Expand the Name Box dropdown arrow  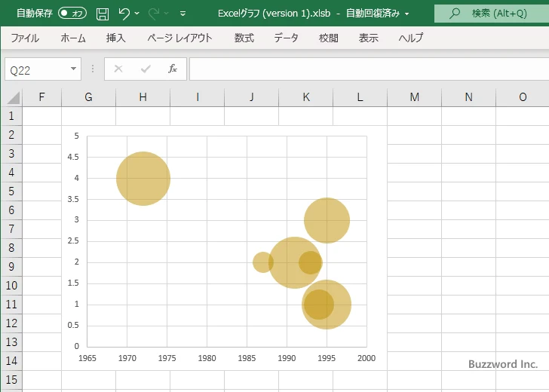tap(74, 69)
